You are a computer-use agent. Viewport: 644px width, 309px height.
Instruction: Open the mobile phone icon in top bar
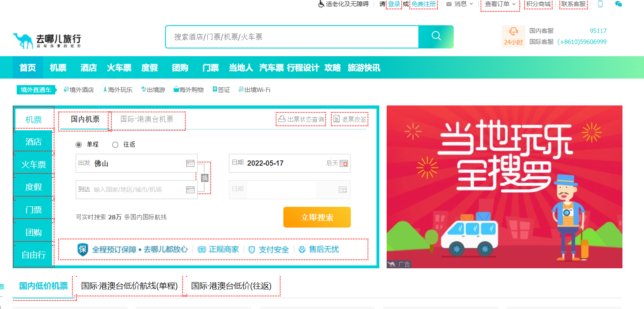coord(600,4)
